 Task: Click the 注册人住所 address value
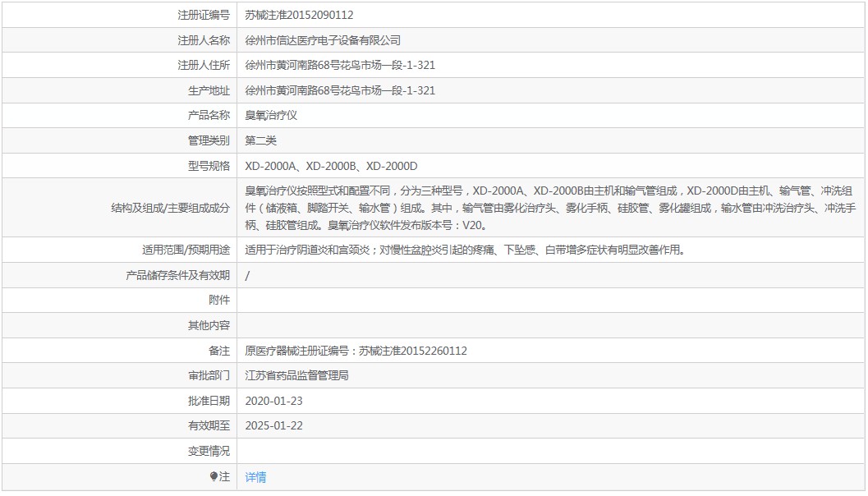(340, 65)
